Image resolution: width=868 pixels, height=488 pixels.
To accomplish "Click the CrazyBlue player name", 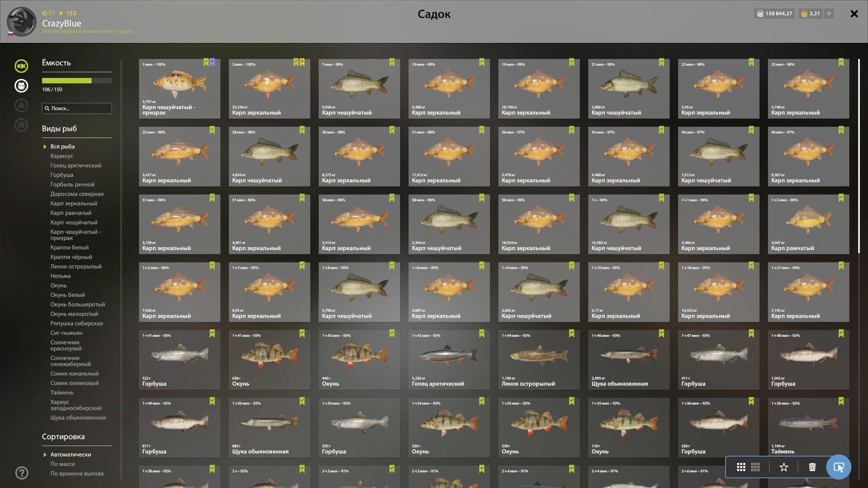I will (62, 23).
